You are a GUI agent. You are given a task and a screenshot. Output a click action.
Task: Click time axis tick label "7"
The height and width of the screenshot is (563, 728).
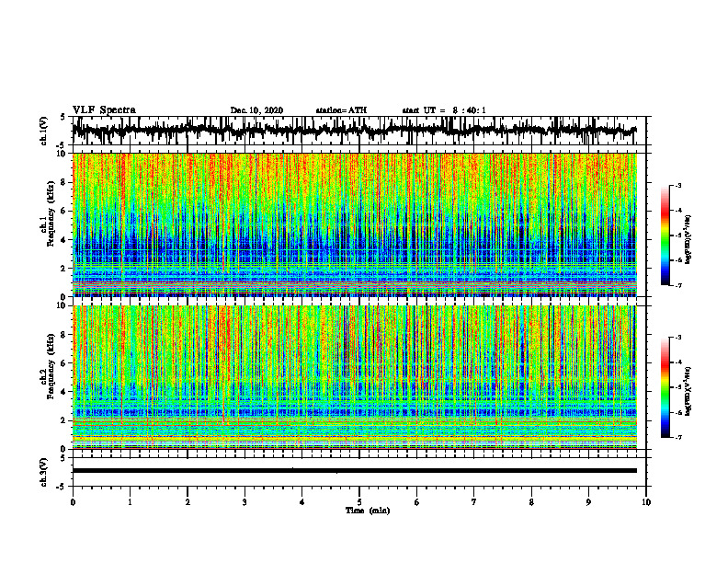[474, 502]
